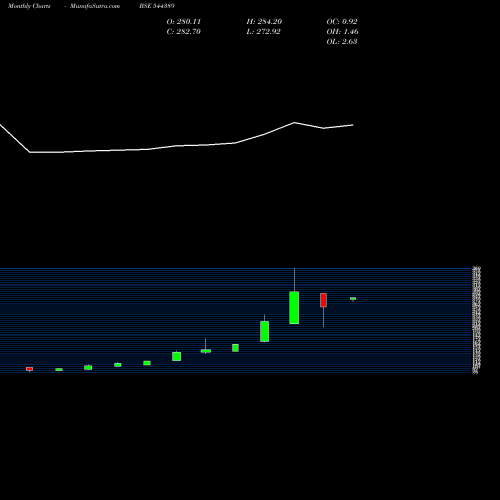500x500 pixels.
Task: Select the high value H: 284.20
Action: pos(264,22)
